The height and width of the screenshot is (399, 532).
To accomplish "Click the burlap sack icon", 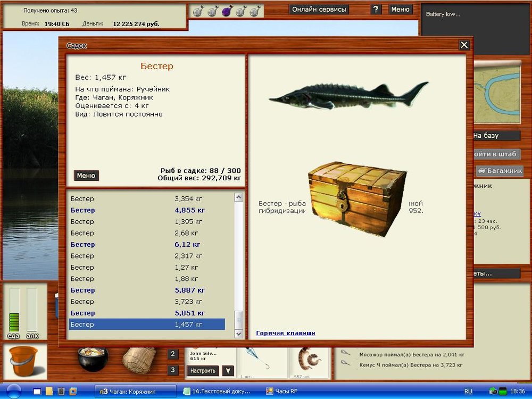I will pos(139,360).
